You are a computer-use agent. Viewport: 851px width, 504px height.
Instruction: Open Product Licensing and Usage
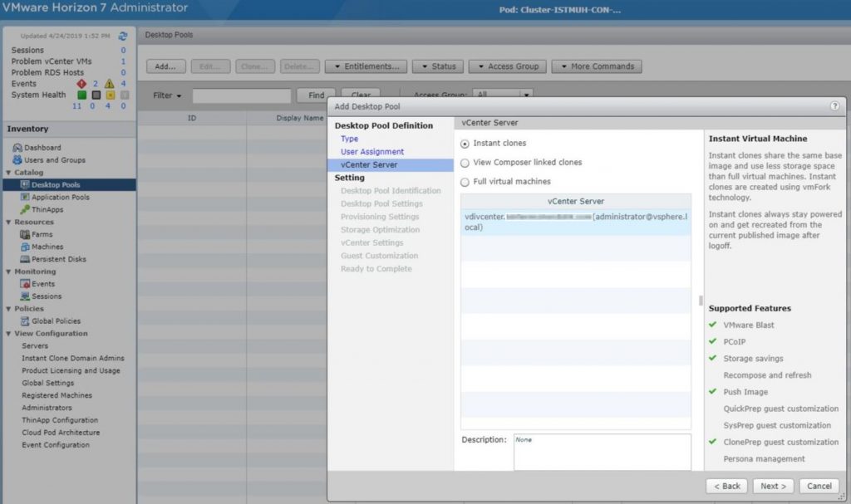(71, 371)
